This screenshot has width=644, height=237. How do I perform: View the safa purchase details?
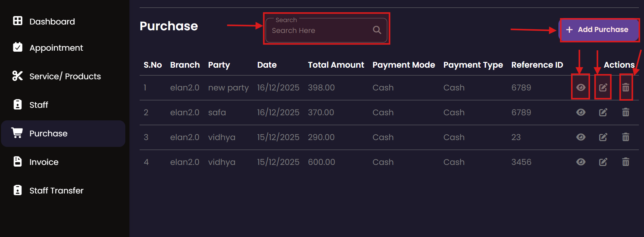581,112
